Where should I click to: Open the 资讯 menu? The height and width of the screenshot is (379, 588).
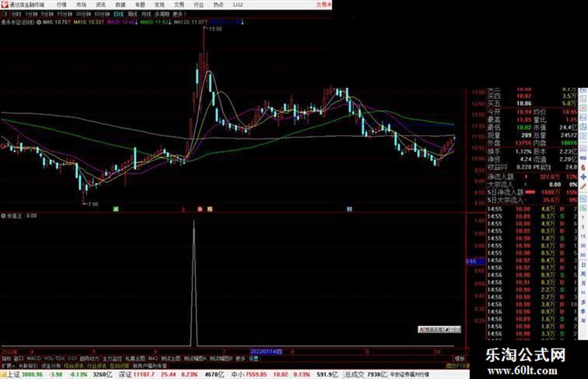tap(101, 5)
